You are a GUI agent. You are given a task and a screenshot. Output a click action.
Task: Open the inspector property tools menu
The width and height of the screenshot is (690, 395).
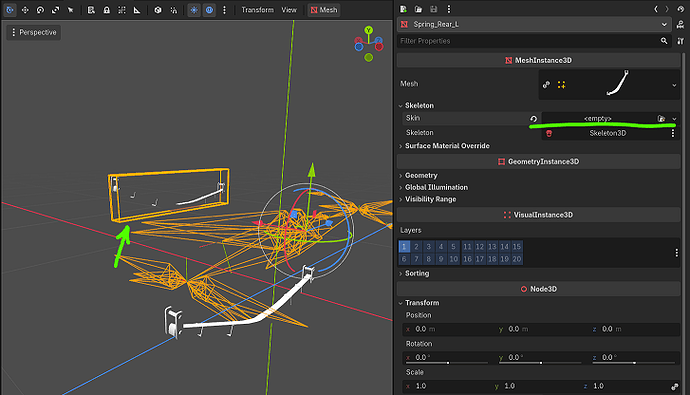681,41
